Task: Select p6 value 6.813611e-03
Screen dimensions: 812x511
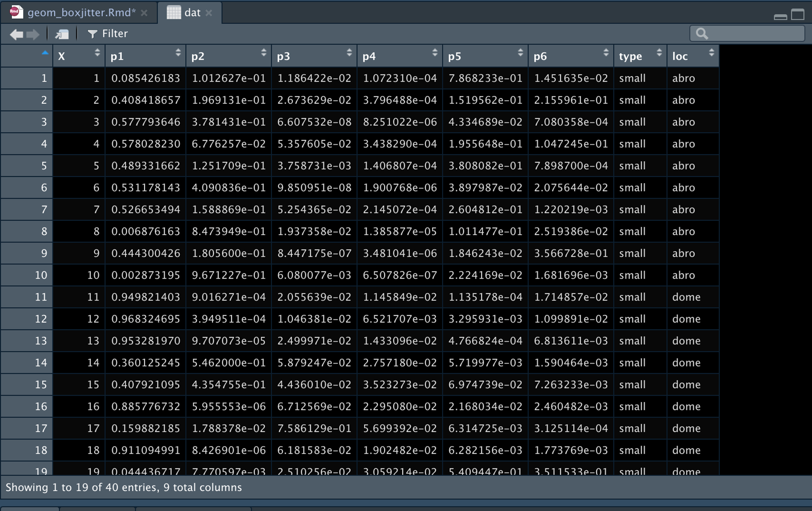Action: click(x=571, y=341)
